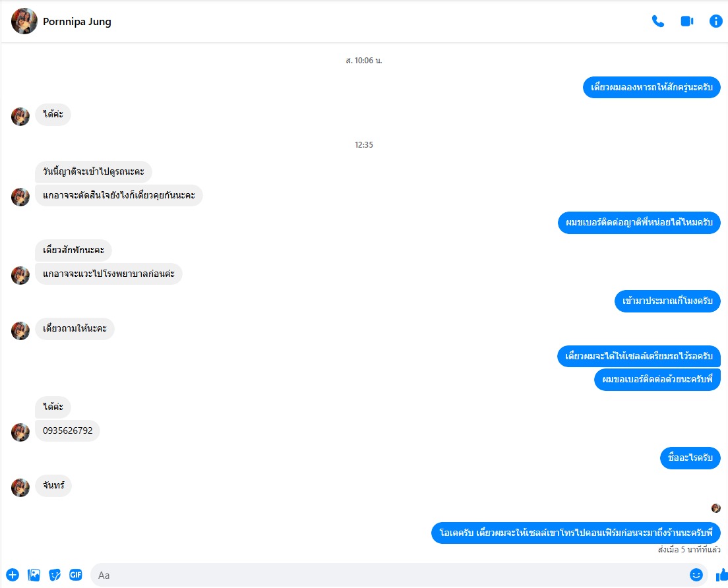Click the message bubble reading จันทร์
Image resolution: width=728 pixels, height=588 pixels.
(53, 485)
